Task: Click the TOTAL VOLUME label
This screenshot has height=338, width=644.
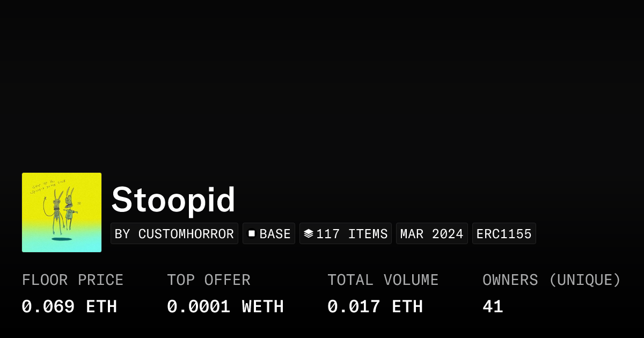Action: pyautogui.click(x=383, y=280)
